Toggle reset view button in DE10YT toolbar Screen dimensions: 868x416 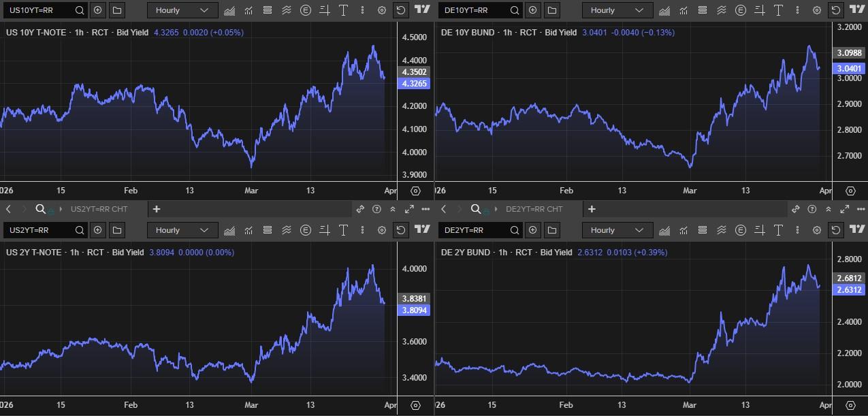[x=836, y=10]
